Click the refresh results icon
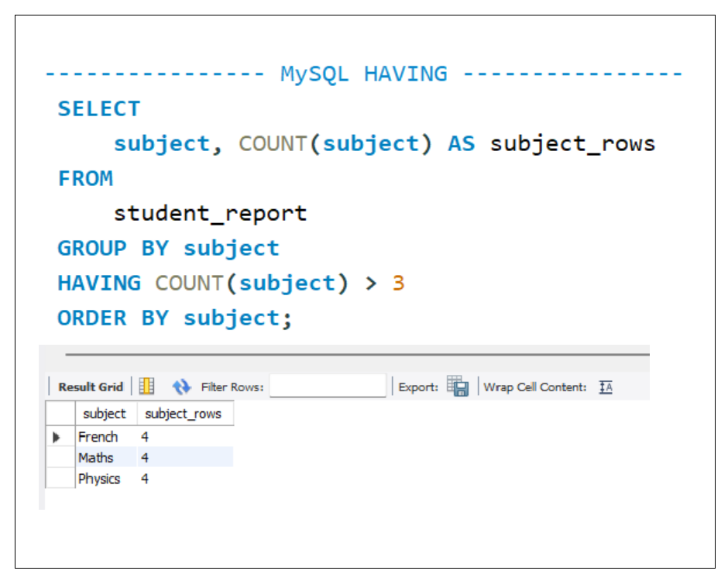The image size is (728, 581). pyautogui.click(x=181, y=387)
